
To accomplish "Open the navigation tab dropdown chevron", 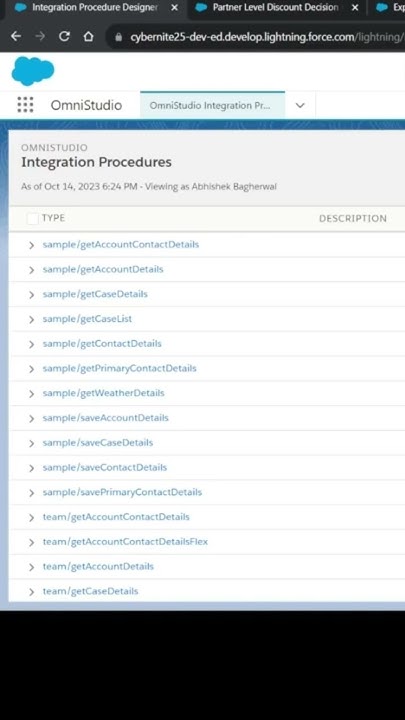I will [300, 105].
